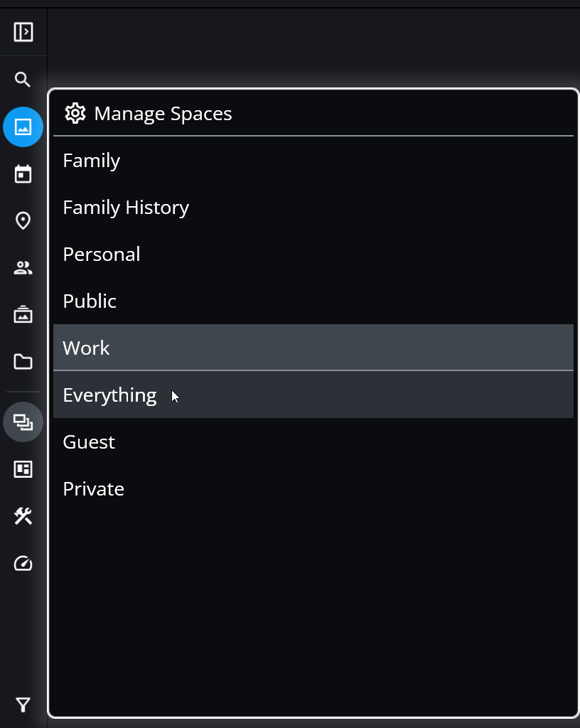The image size is (580, 728).
Task: Click Manage Spaces gear header
Action: (x=149, y=114)
